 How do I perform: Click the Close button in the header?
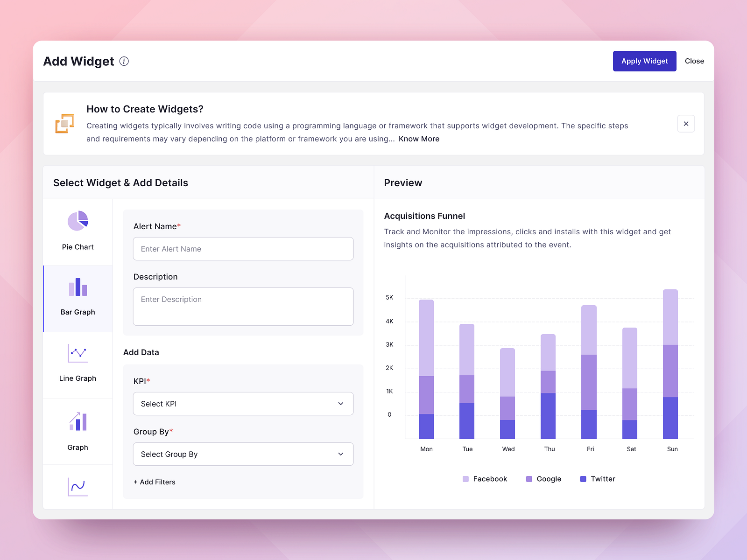click(694, 61)
